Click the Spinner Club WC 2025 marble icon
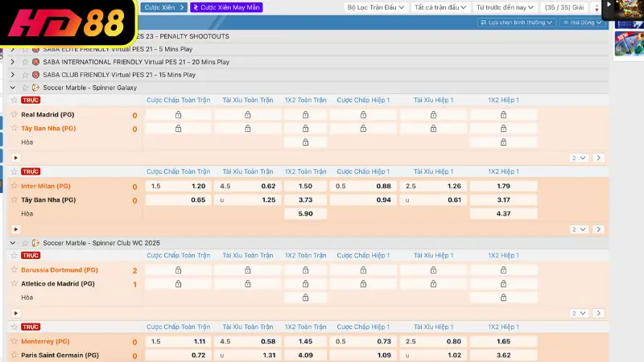This screenshot has height=362, width=644. pos(35,243)
